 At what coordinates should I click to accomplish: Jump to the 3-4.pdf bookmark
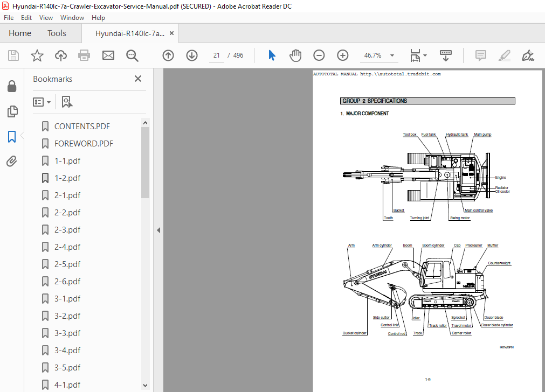tap(67, 351)
